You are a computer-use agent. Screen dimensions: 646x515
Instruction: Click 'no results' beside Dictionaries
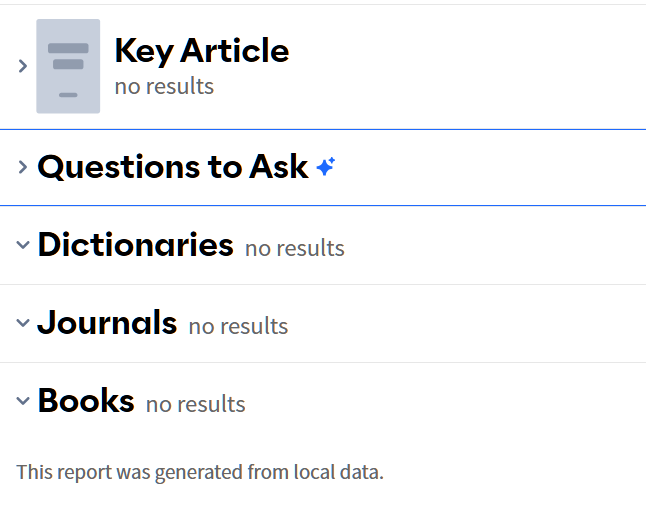pos(294,248)
